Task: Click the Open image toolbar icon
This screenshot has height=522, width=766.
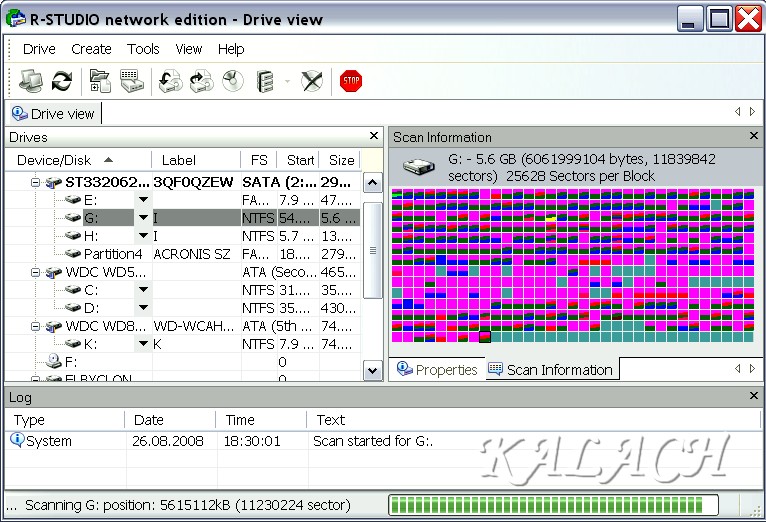Action: coord(170,81)
